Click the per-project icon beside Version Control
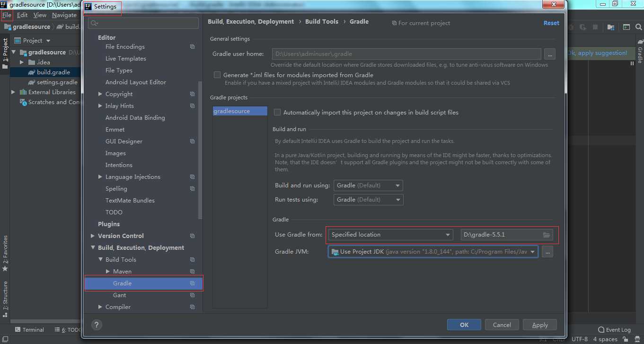The height and width of the screenshot is (344, 644). click(x=192, y=236)
